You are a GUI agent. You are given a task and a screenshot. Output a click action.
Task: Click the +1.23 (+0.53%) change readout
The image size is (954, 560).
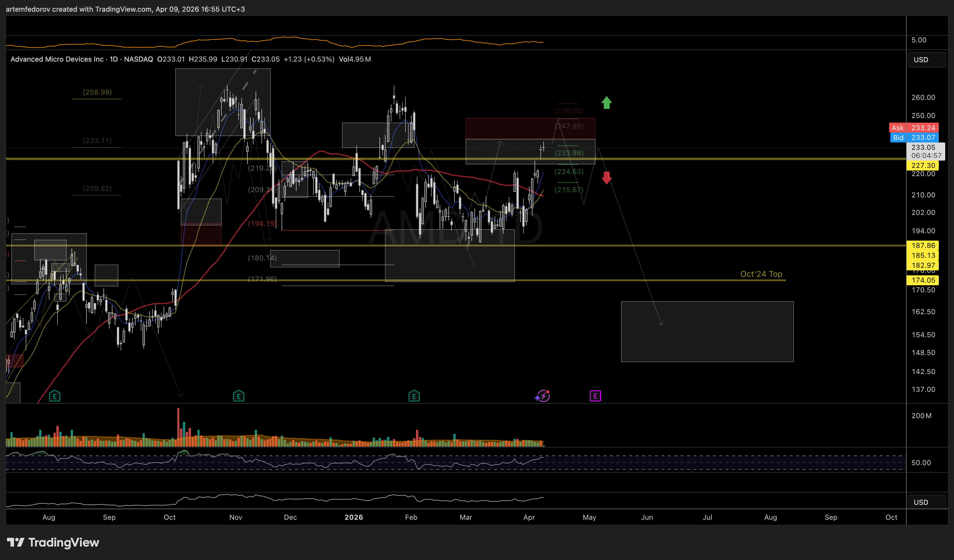click(x=309, y=59)
